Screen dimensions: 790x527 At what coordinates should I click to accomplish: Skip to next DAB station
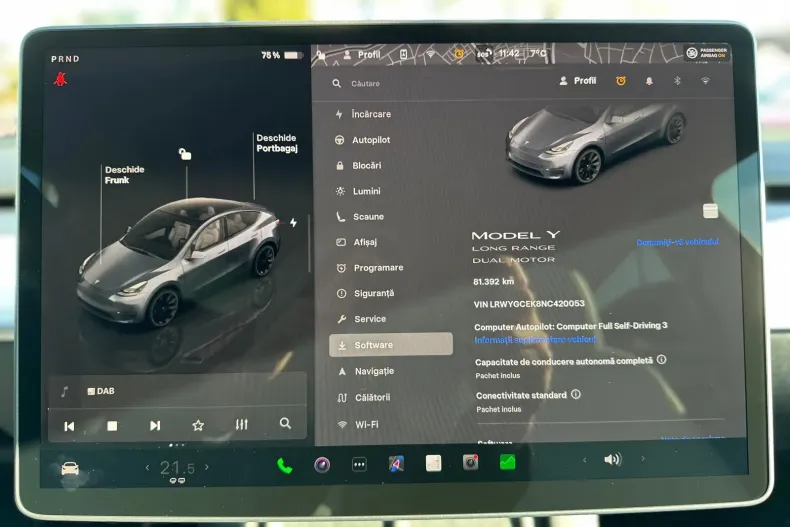pos(155,426)
